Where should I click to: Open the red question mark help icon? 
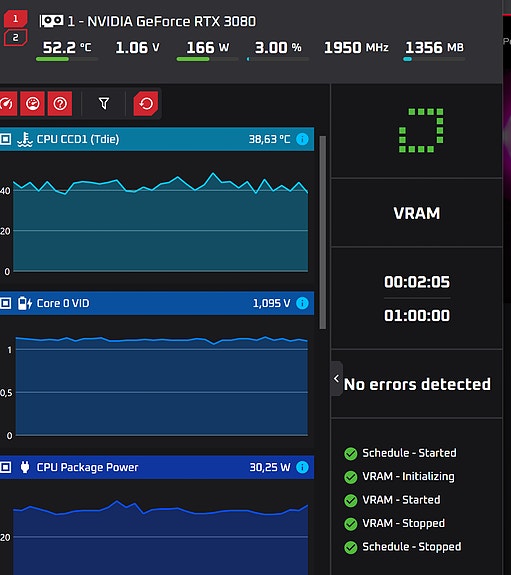(x=60, y=104)
